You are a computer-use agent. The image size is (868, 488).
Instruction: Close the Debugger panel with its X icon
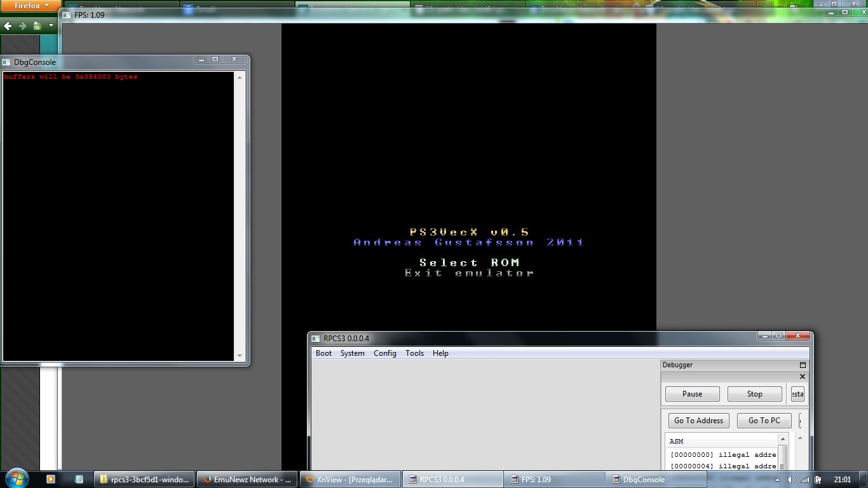point(803,376)
